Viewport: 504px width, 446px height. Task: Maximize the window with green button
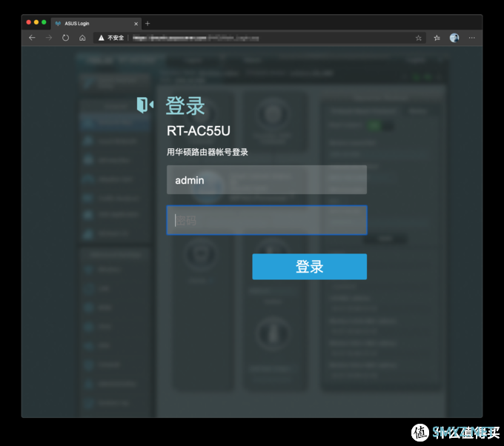[x=44, y=22]
